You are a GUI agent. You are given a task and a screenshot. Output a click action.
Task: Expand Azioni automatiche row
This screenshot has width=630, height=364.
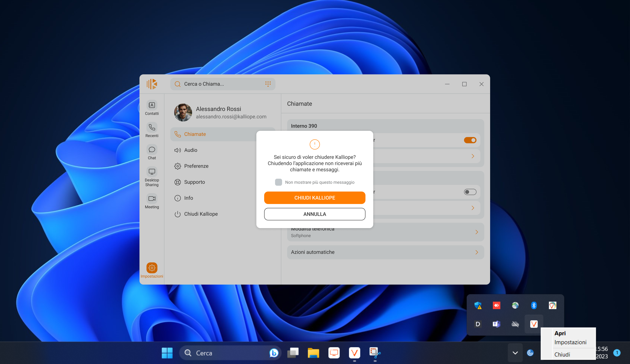click(386, 252)
